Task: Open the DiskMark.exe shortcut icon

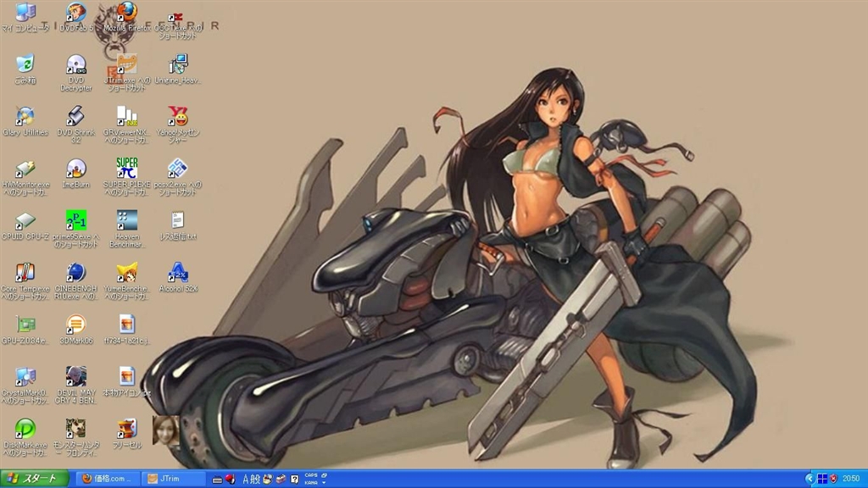Action: coord(25,438)
